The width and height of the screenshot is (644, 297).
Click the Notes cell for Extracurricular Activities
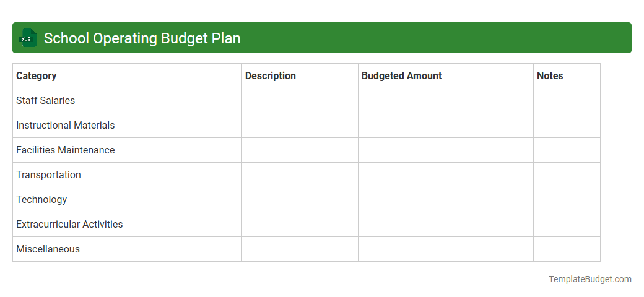pyautogui.click(x=567, y=224)
